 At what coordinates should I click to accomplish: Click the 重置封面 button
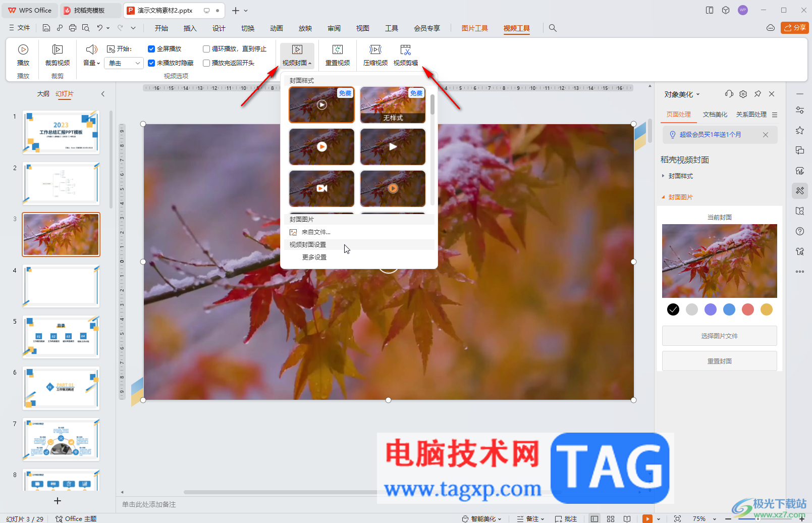click(x=720, y=361)
